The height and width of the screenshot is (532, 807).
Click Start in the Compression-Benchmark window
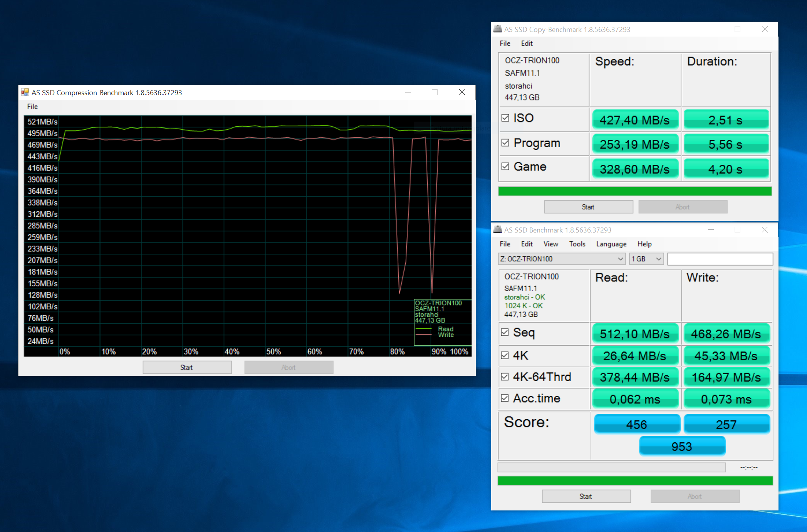pyautogui.click(x=187, y=367)
